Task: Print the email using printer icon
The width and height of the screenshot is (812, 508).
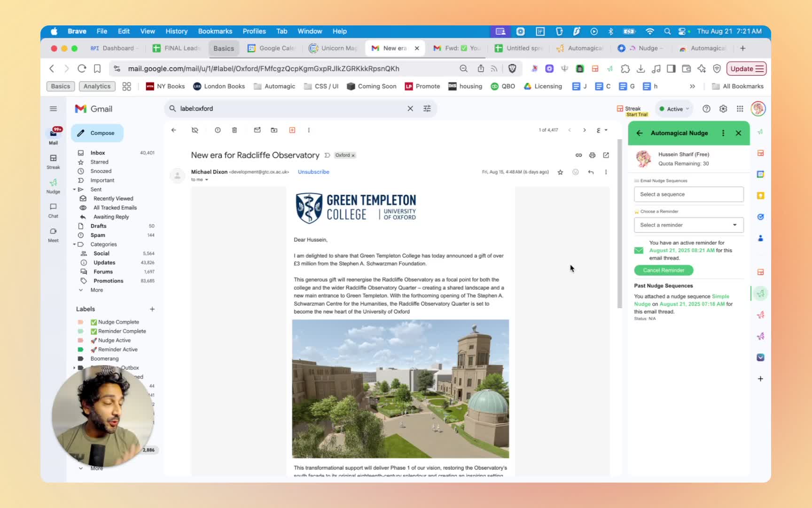Action: pyautogui.click(x=592, y=155)
